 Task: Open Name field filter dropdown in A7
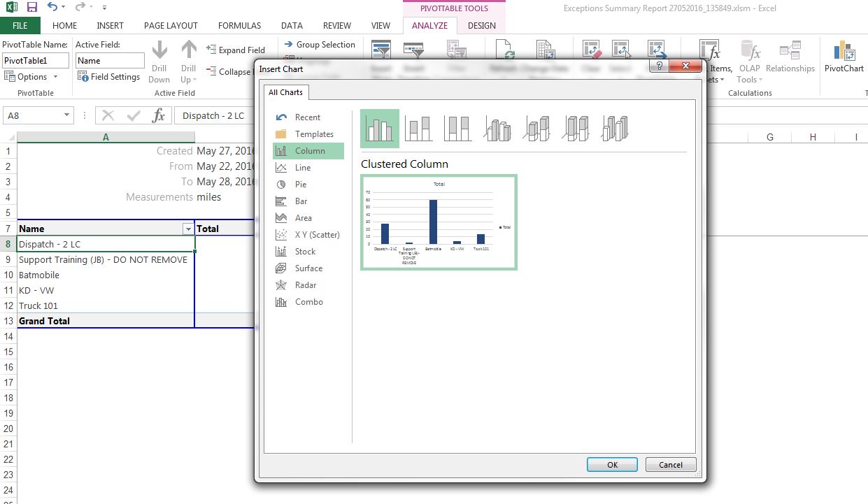(187, 229)
